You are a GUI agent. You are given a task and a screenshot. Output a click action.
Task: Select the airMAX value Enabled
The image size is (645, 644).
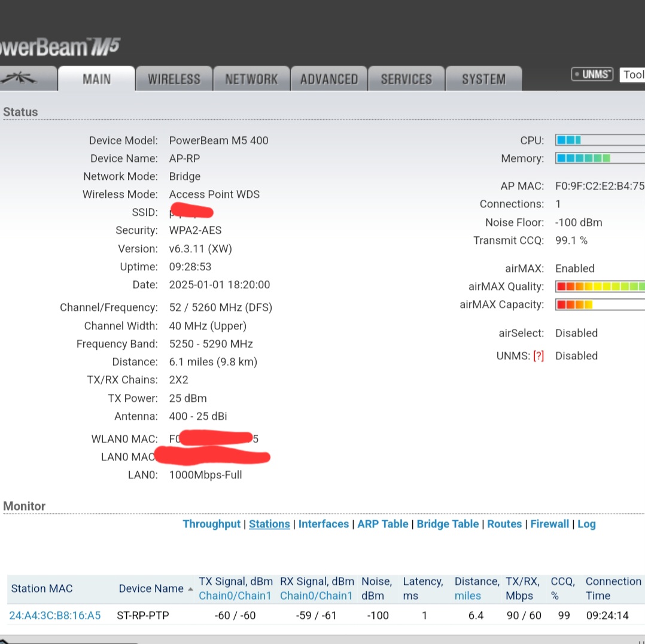pyautogui.click(x=574, y=268)
